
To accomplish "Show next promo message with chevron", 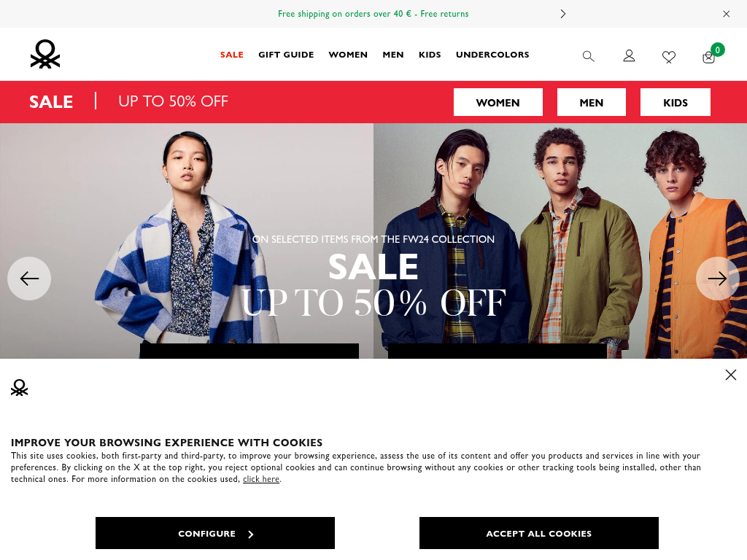I will tap(563, 14).
